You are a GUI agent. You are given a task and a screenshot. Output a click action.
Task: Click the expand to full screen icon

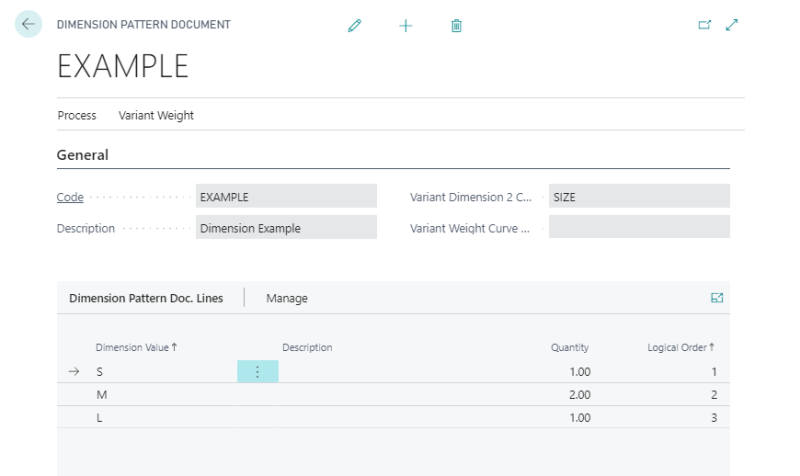click(732, 25)
